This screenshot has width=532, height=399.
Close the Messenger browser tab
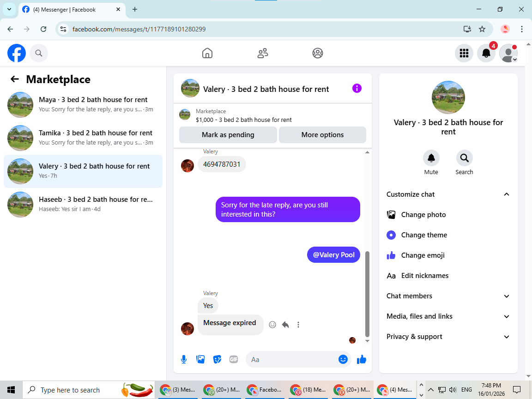pyautogui.click(x=118, y=10)
